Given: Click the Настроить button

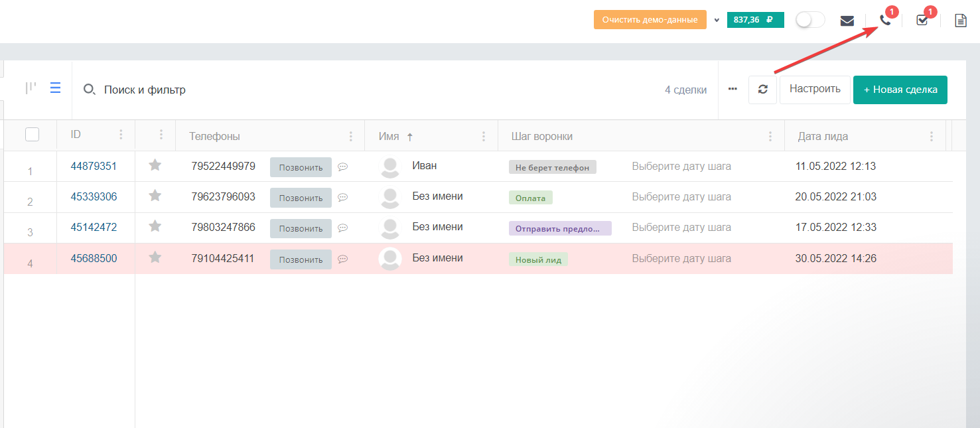Looking at the screenshot, I should point(815,90).
